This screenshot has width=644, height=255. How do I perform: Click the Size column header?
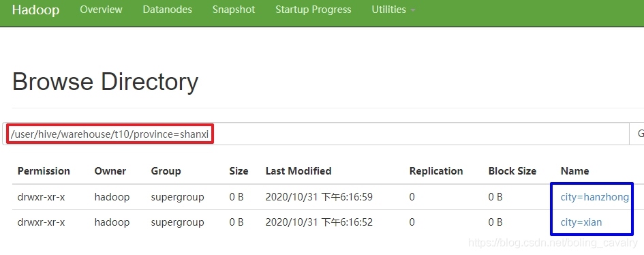coord(239,171)
